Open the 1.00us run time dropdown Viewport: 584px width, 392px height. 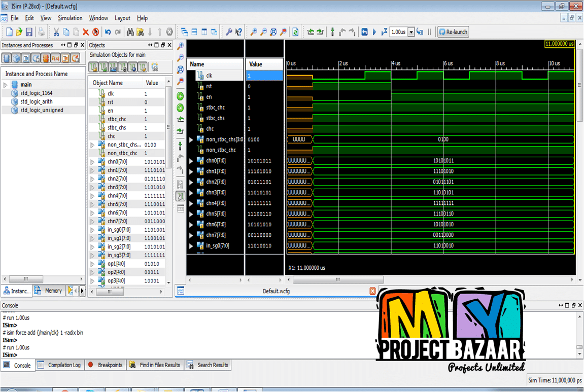[411, 32]
